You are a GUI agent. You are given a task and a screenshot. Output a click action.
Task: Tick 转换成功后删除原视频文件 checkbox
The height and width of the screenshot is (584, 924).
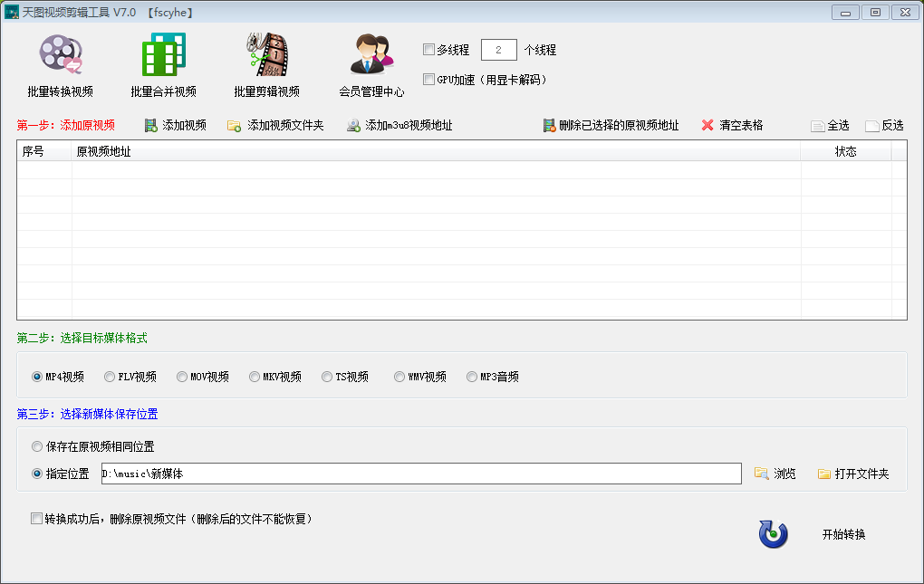coord(36,519)
